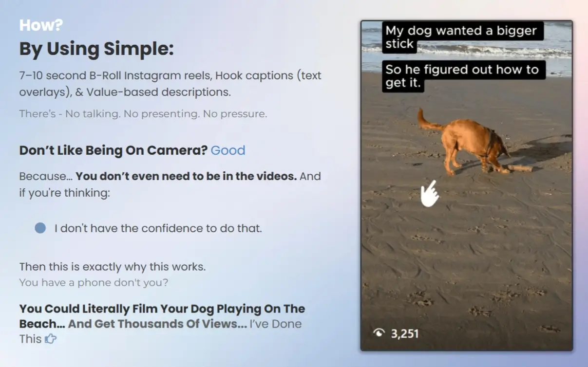
Task: Click "And Get Thousands Of Views..." text
Action: (157, 324)
